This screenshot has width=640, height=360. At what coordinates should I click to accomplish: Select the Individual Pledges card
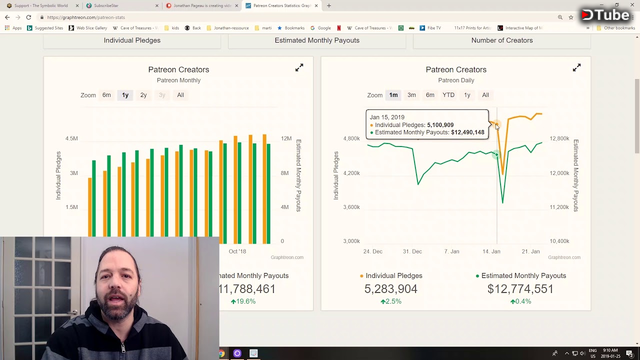[132, 41]
